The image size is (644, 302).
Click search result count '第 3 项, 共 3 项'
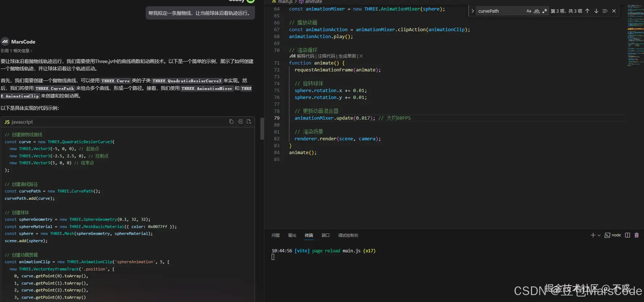click(x=566, y=11)
